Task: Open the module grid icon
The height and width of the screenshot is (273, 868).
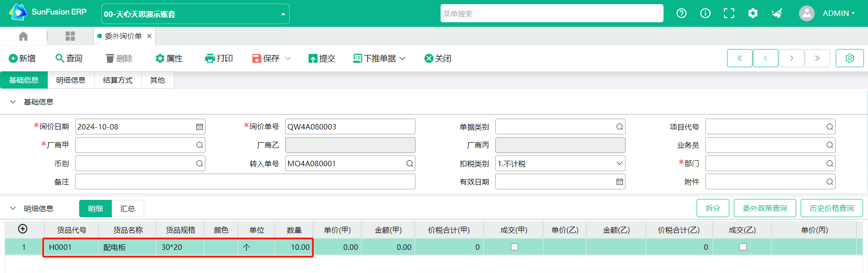Action: click(x=70, y=36)
